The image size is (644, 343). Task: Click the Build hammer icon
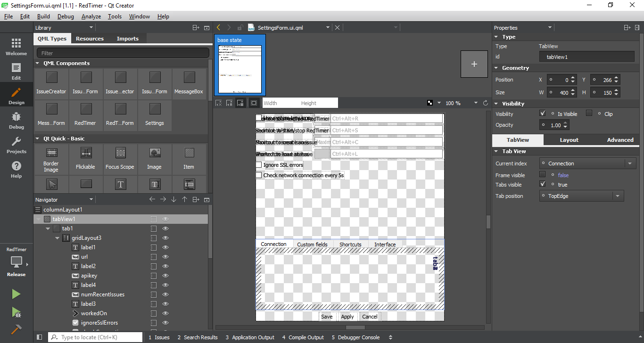pyautogui.click(x=16, y=330)
